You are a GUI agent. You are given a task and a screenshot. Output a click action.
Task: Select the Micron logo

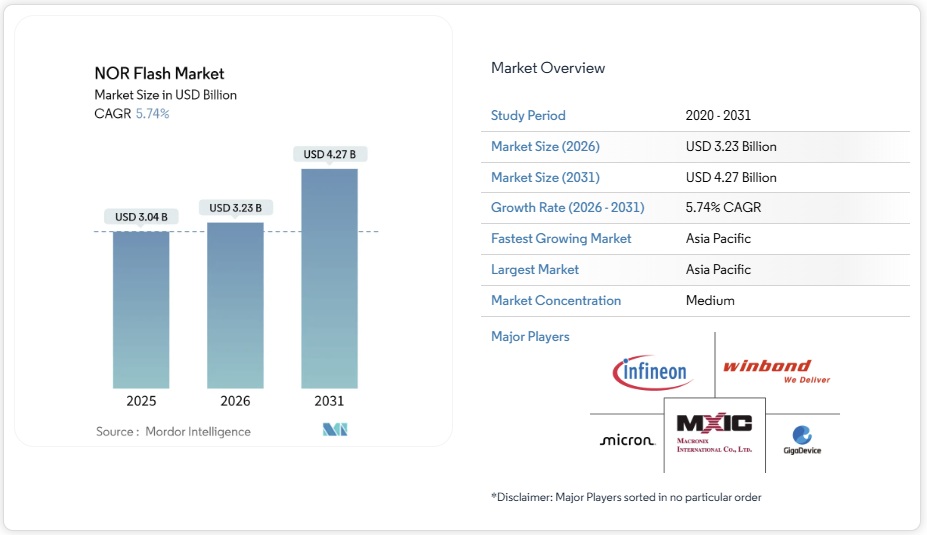point(627,440)
